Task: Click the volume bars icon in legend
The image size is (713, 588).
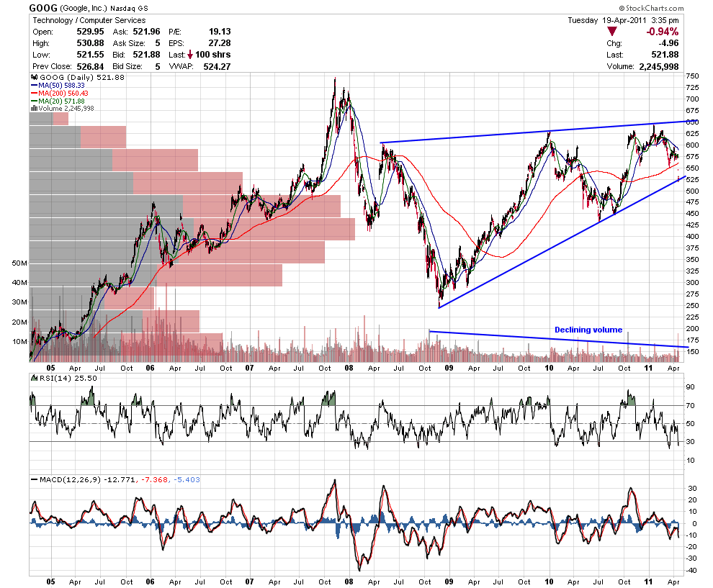Action: pyautogui.click(x=34, y=108)
